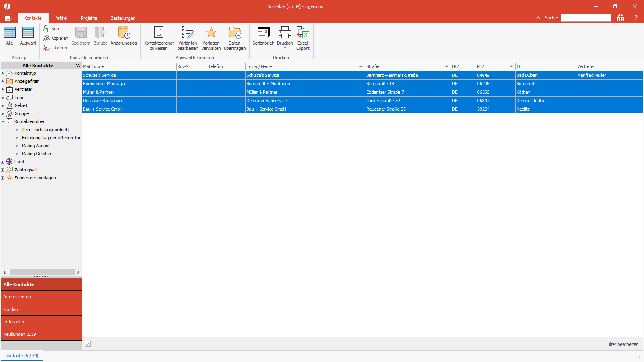Open the Änderungslog
644x362 pixels.
124,36
